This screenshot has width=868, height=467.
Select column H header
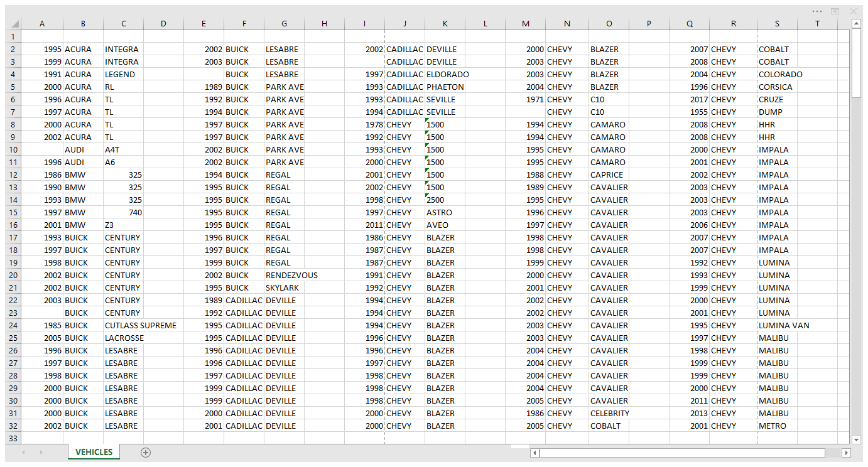pyautogui.click(x=325, y=24)
